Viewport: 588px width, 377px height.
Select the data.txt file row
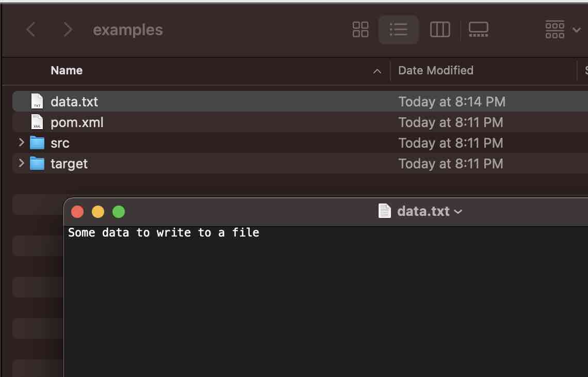tap(206, 102)
